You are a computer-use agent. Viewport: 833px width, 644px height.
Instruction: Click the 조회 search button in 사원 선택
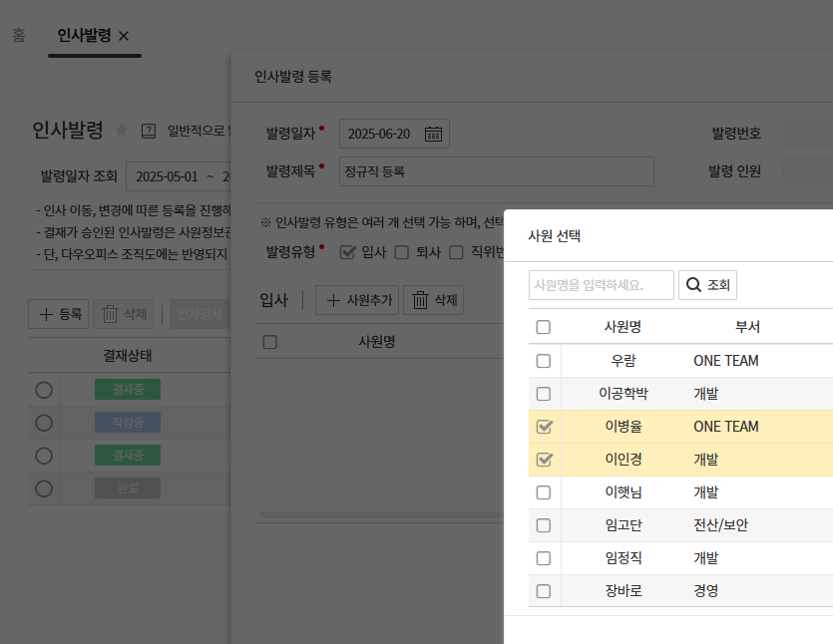[x=707, y=285]
